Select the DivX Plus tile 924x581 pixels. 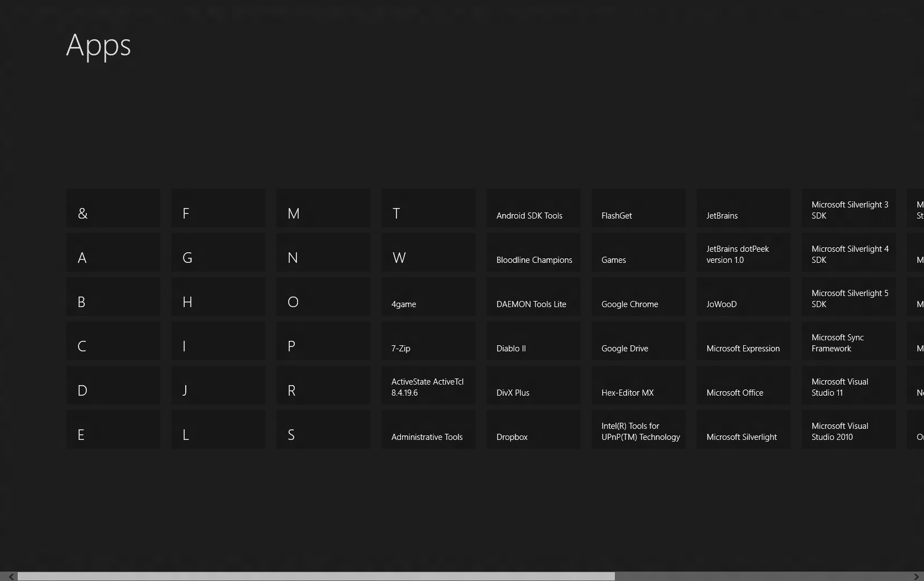tap(534, 385)
